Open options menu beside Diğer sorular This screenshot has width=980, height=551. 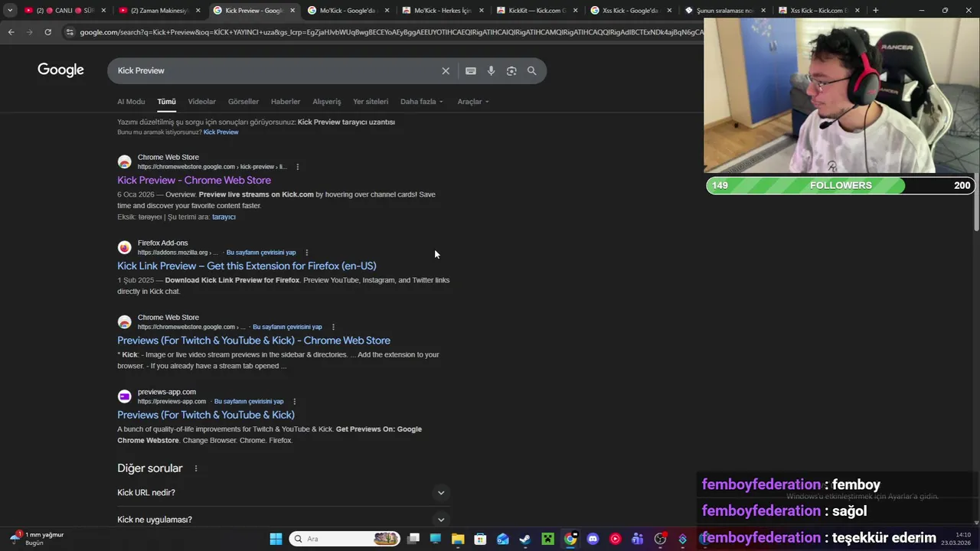tap(196, 468)
